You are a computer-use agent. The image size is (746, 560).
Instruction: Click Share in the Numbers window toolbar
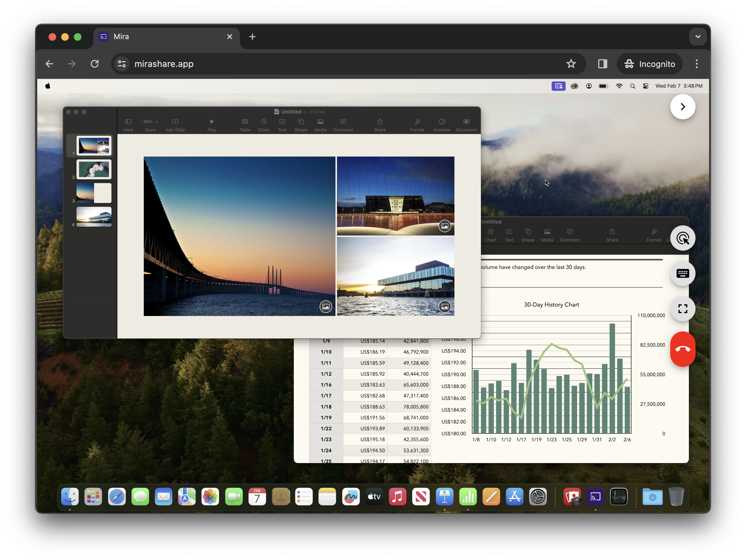612,235
